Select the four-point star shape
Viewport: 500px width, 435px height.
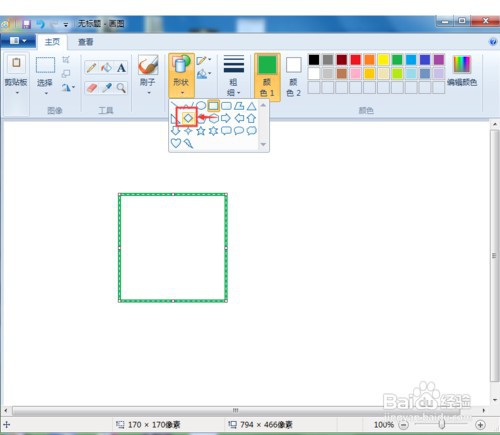tap(188, 131)
